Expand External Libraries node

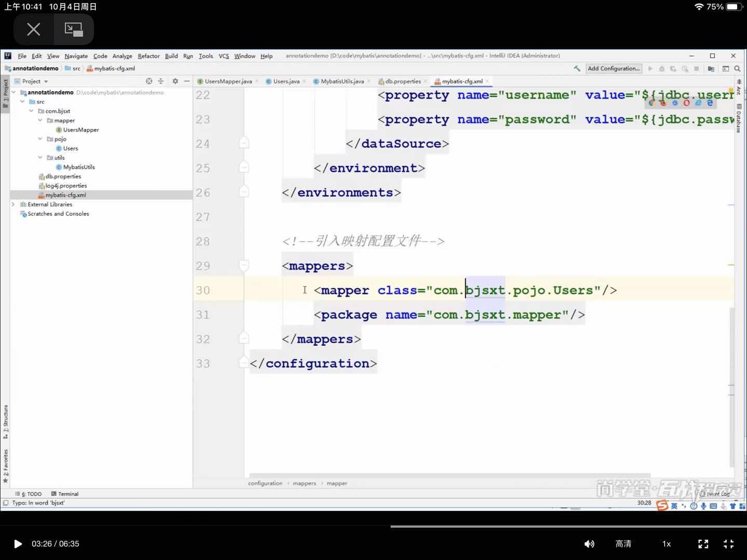pos(13,204)
